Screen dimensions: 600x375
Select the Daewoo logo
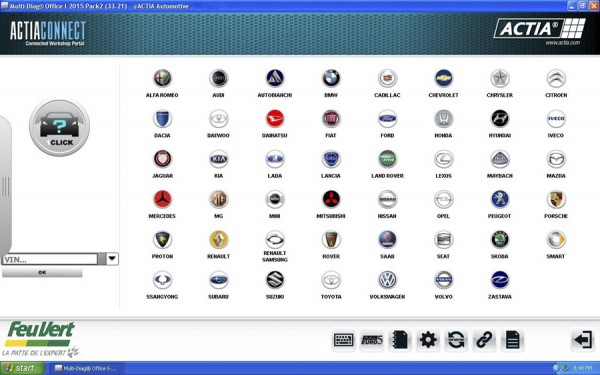(218, 119)
